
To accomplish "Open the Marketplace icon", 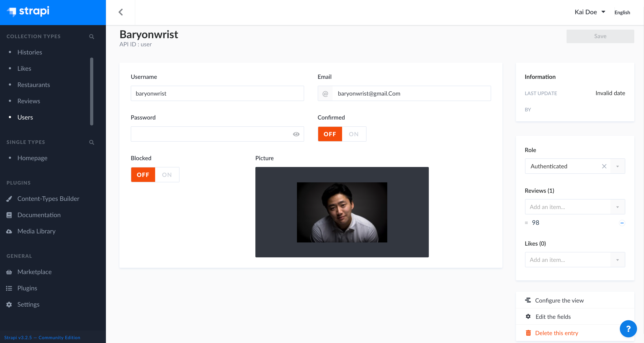I will click(9, 272).
